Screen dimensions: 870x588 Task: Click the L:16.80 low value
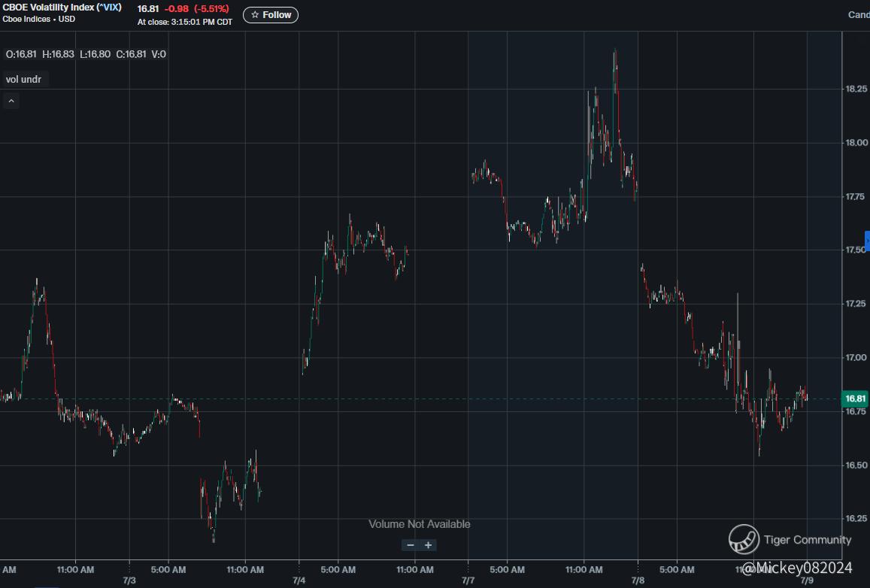click(95, 54)
